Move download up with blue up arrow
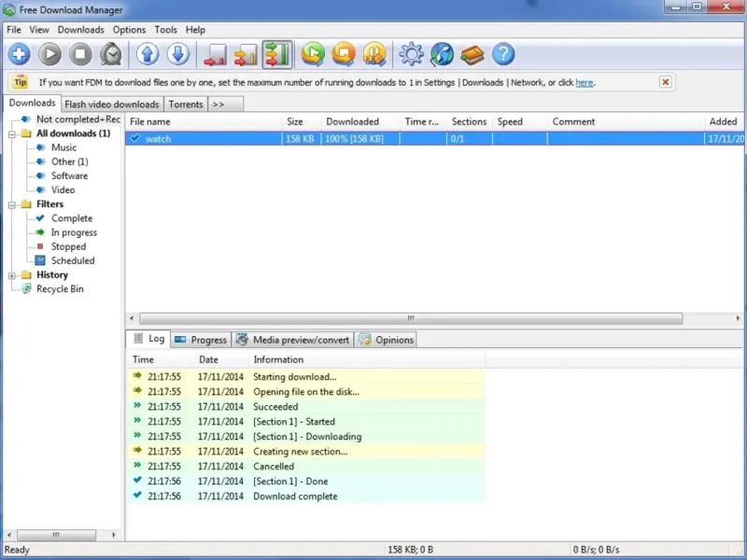 point(148,54)
